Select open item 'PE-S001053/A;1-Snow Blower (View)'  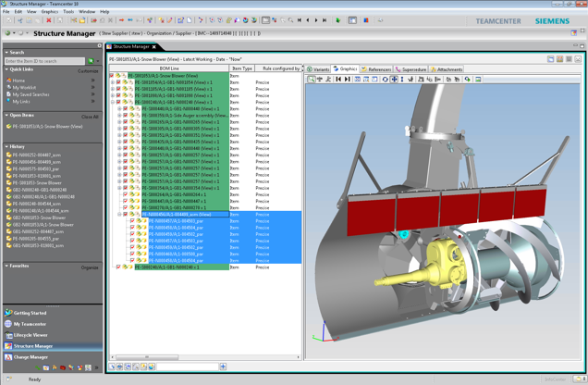48,127
